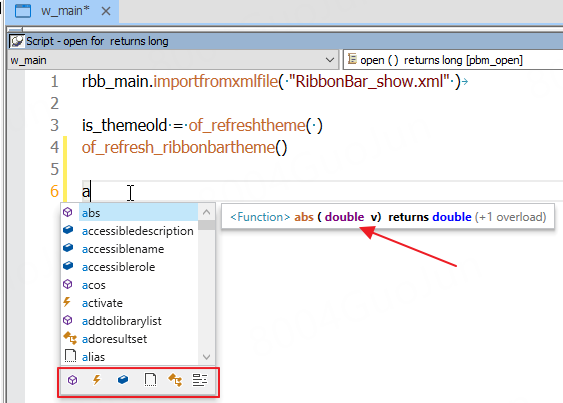The height and width of the screenshot is (403, 563).
Task: Click the objects filter hierarchy icon
Action: [175, 380]
